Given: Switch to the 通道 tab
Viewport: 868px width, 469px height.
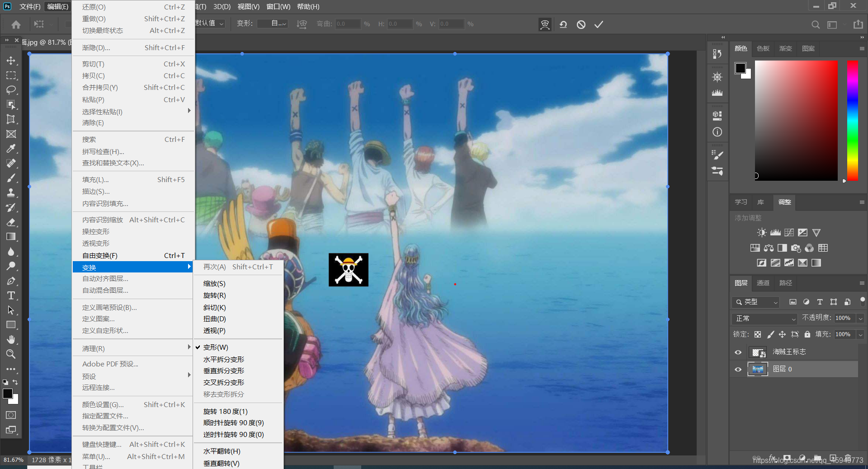Looking at the screenshot, I should pyautogui.click(x=763, y=283).
